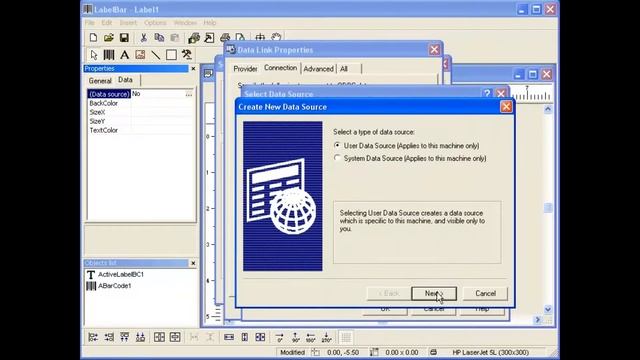This screenshot has width=640, height=360.
Task: Open the Options menu
Action: tap(155, 22)
